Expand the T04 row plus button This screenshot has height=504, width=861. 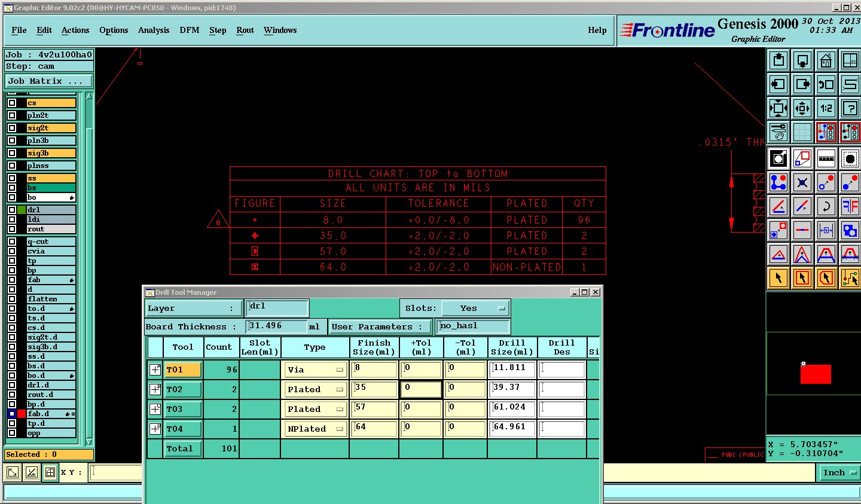155,429
